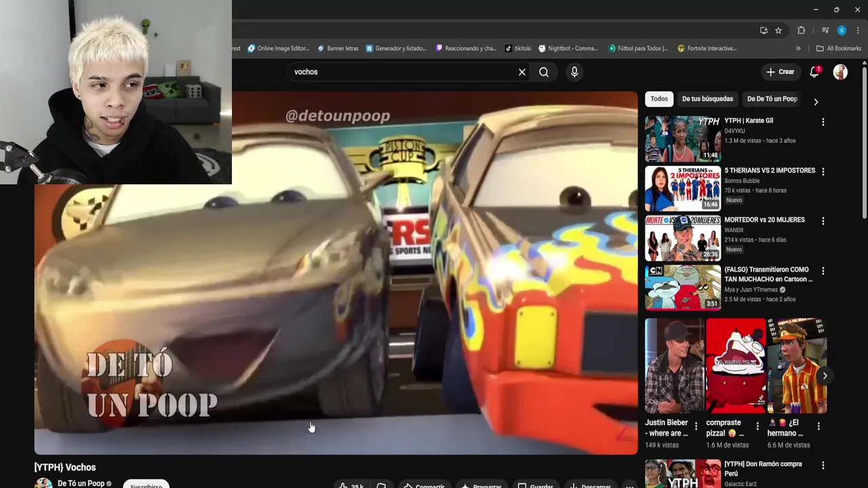Screen dimensions: 868x488
Task: Open YouTube account avatar menu
Action: pyautogui.click(x=840, y=72)
